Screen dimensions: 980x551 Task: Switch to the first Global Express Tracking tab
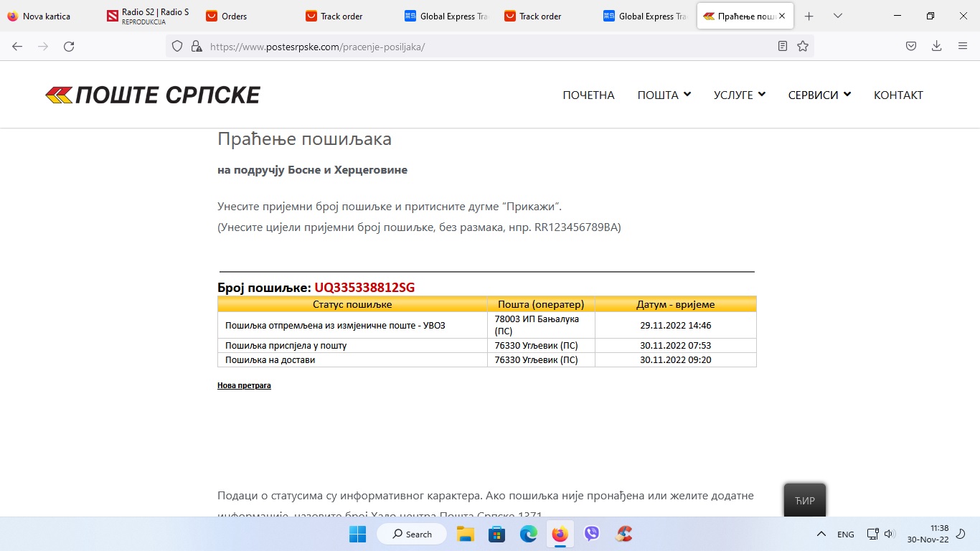click(446, 16)
